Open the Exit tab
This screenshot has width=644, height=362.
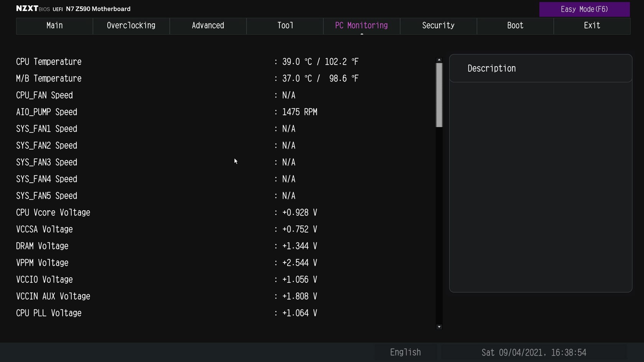click(592, 26)
